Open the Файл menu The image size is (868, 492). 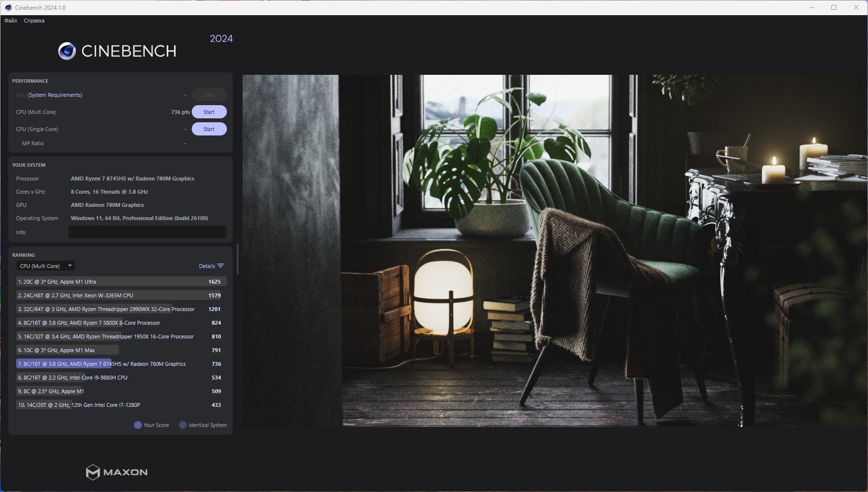tap(11, 21)
